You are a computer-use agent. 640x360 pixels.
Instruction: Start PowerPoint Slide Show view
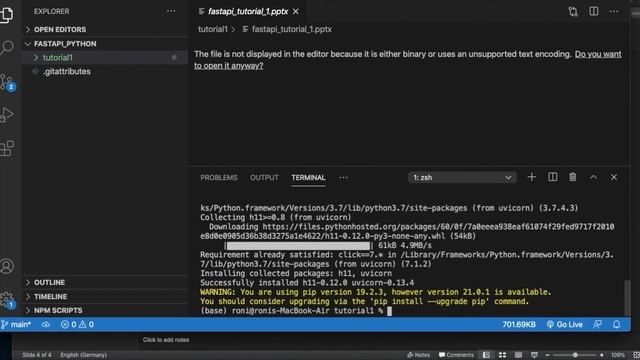click(534, 355)
